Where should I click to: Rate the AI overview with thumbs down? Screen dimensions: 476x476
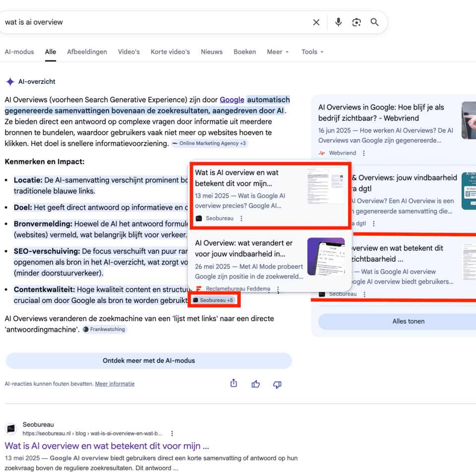coord(277,383)
